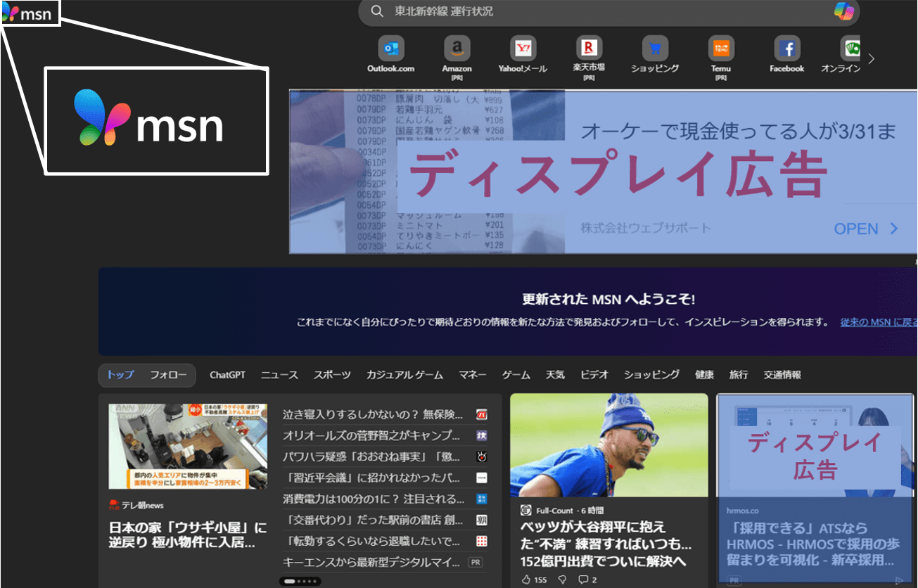Open the マネー tab
Viewport: 918px width, 588px height.
point(473,375)
